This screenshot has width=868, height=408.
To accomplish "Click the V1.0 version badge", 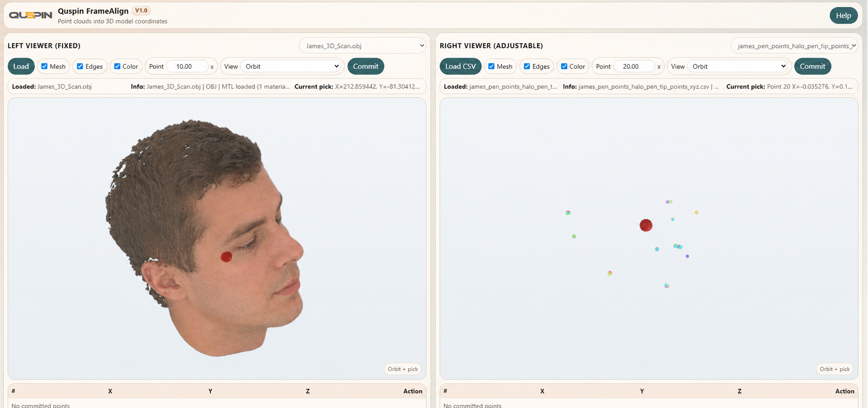I will 141,10.
